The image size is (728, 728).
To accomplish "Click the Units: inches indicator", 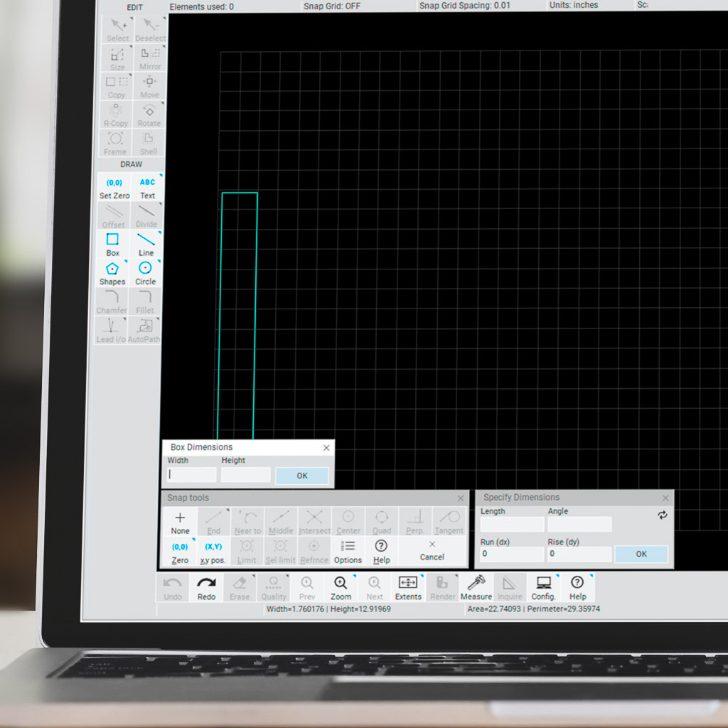I will click(574, 5).
